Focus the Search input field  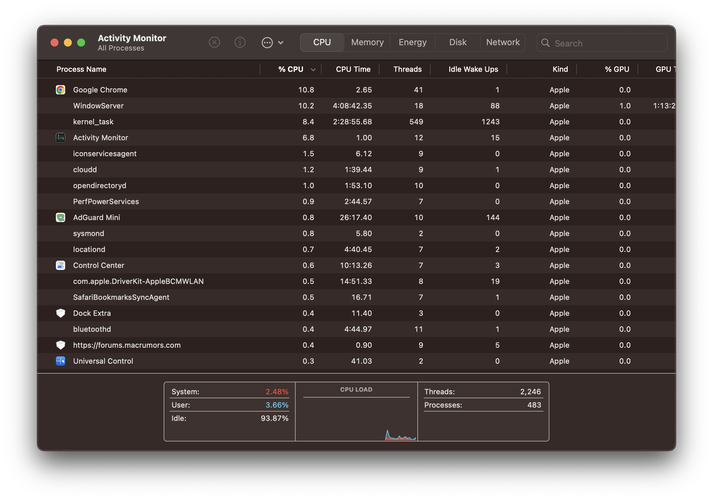pos(602,43)
